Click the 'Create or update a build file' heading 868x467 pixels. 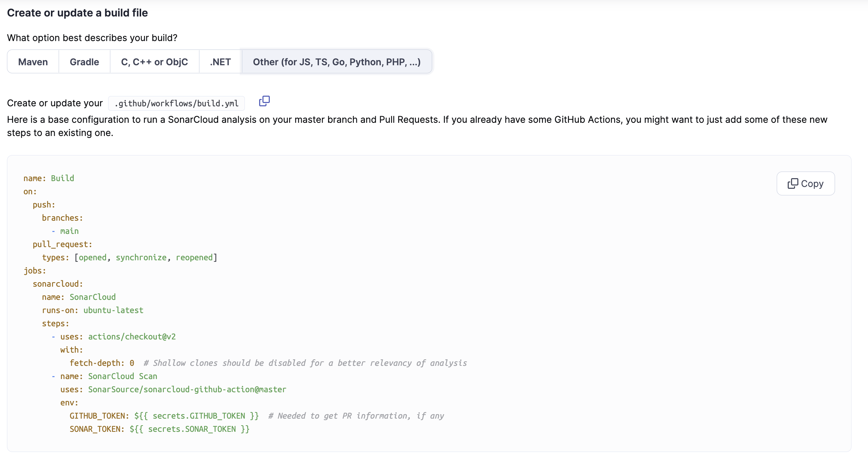(x=77, y=13)
